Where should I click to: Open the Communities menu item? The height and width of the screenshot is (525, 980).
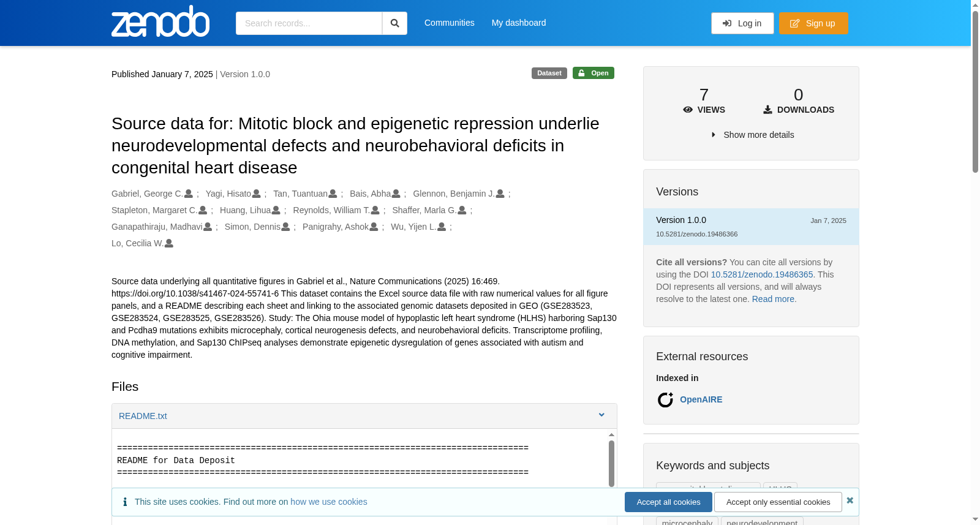pos(450,23)
